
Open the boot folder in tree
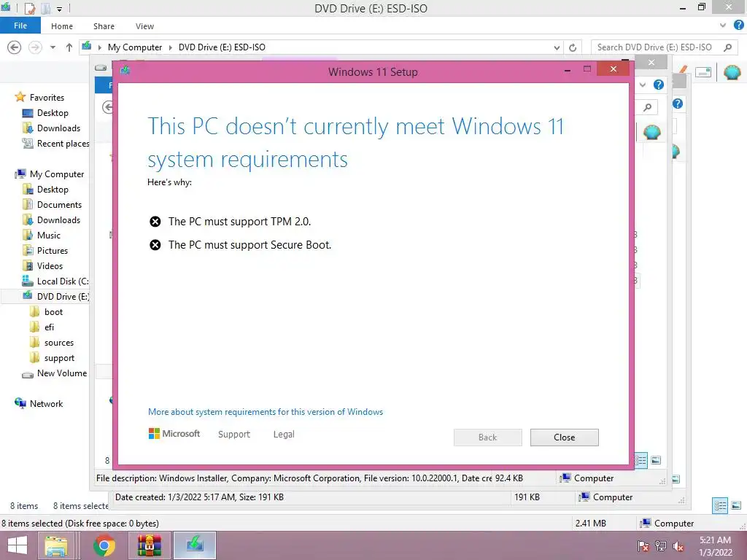(x=53, y=312)
